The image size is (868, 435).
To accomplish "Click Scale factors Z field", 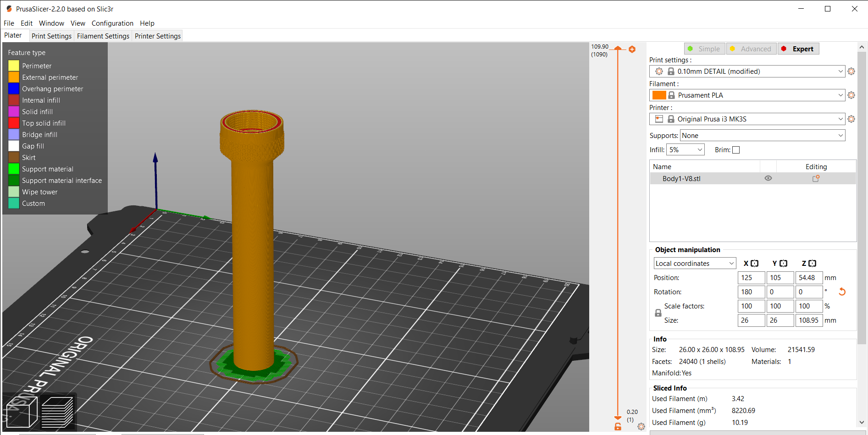I will 809,306.
